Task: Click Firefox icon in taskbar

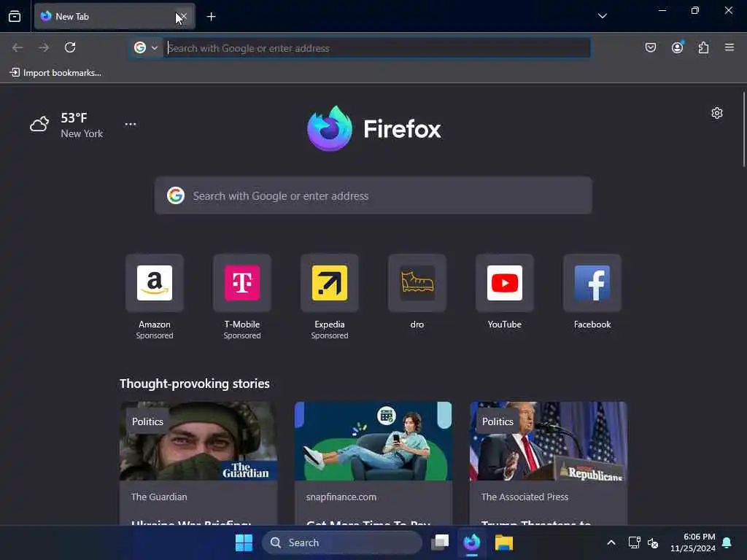Action: pos(472,542)
